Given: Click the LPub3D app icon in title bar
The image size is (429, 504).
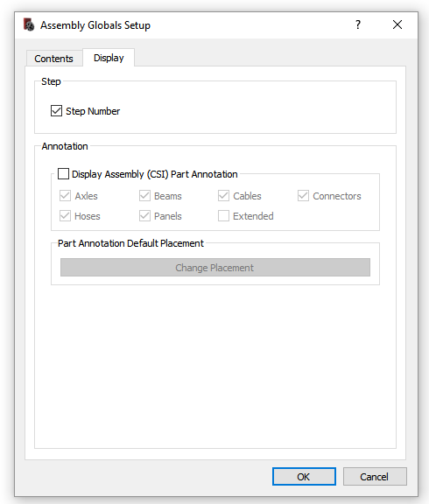Looking at the screenshot, I should (29, 24).
